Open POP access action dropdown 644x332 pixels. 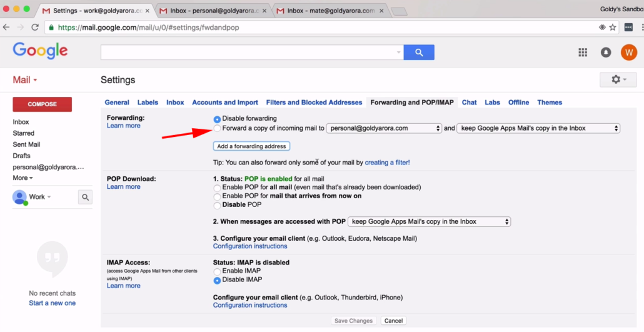(x=429, y=221)
